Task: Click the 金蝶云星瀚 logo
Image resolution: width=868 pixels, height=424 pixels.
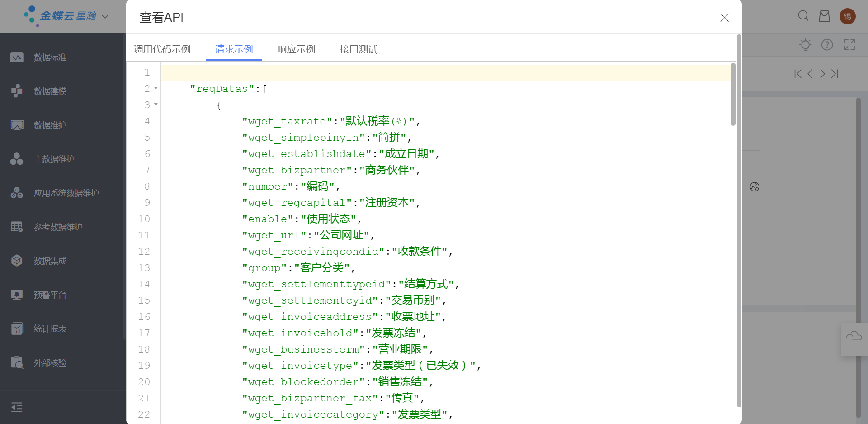Action: (x=61, y=16)
